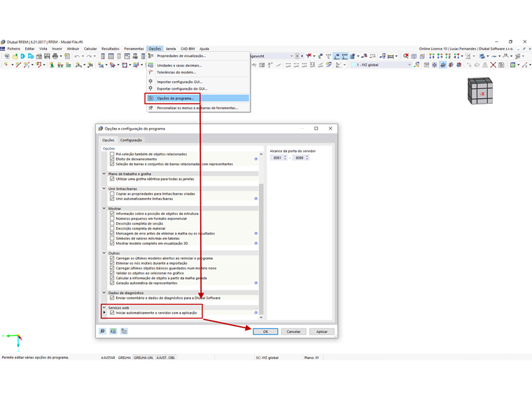Click the info dot beside Mostrar modelo completo 3D
The height and width of the screenshot is (399, 532).
pyautogui.click(x=255, y=244)
